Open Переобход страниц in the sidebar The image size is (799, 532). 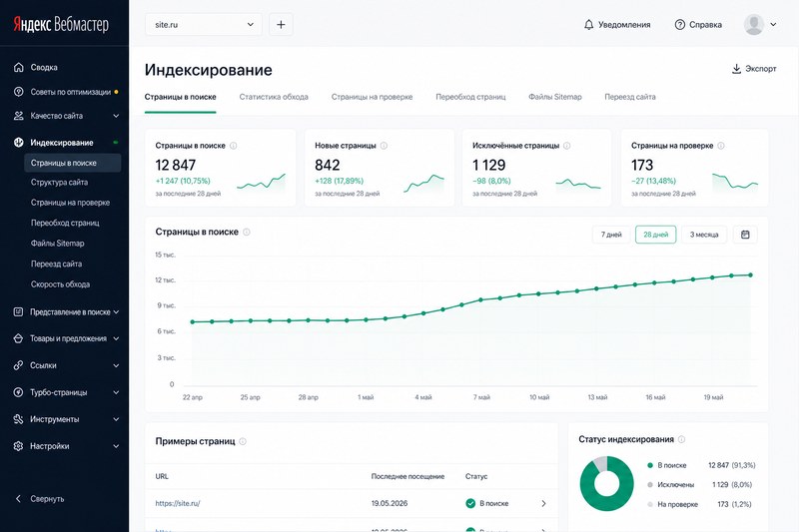tap(65, 223)
